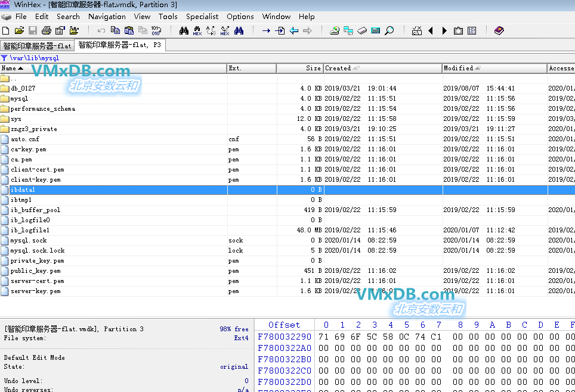The width and height of the screenshot is (575, 392).
Task: Select the db_0127 folder
Action: [x=23, y=88]
